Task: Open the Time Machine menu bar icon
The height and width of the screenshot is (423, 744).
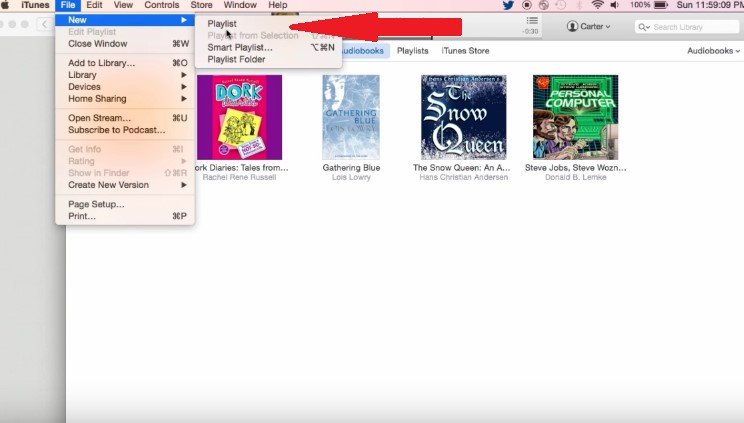Action: [561, 5]
